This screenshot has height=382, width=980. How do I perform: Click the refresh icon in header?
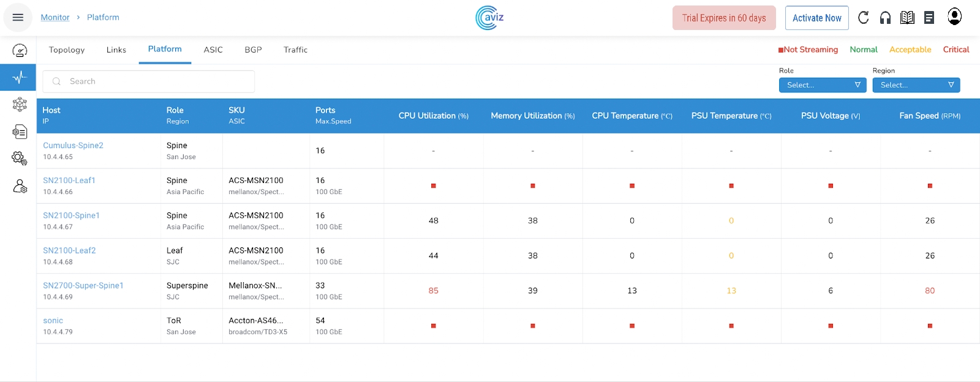863,18
